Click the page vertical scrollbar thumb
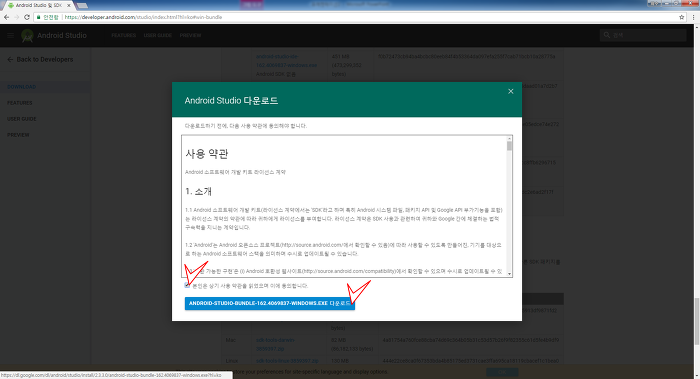This screenshot has width=700, height=379. 696,321
